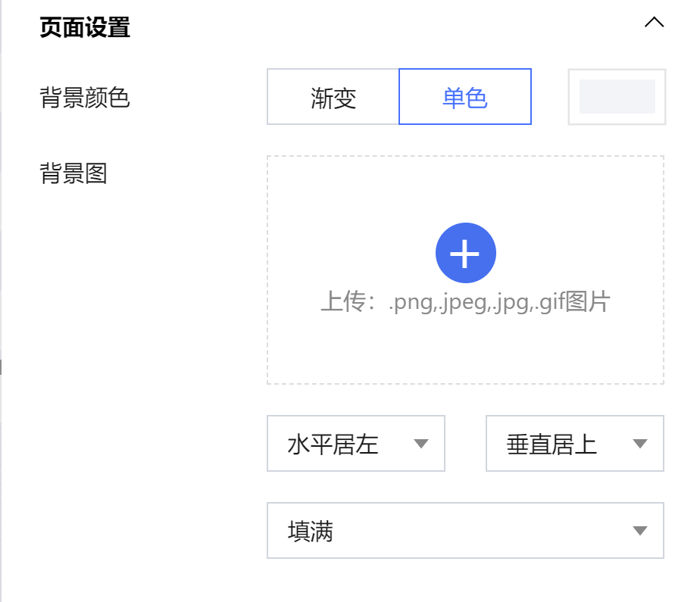Click the 页面设置 section header title
The width and height of the screenshot is (700, 602).
[x=85, y=28]
